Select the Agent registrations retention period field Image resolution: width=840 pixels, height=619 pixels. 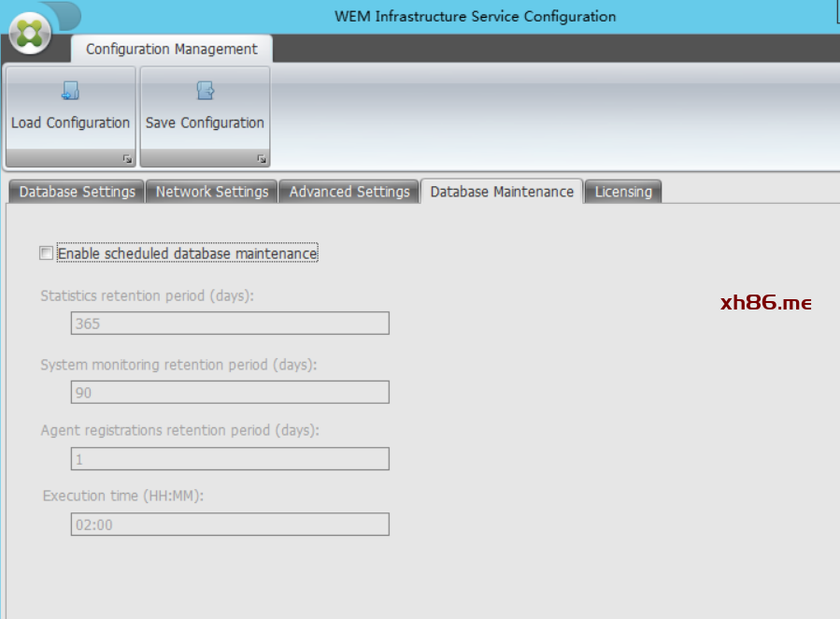pos(230,459)
